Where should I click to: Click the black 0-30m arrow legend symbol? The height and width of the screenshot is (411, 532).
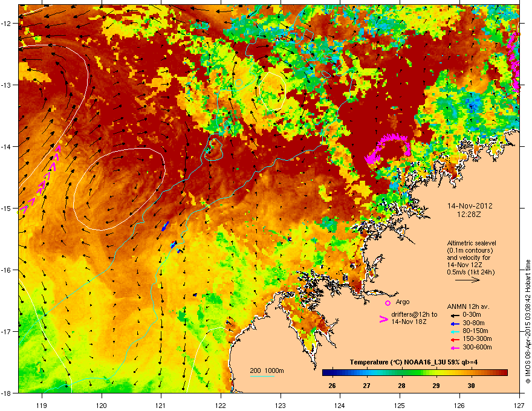coord(454,315)
